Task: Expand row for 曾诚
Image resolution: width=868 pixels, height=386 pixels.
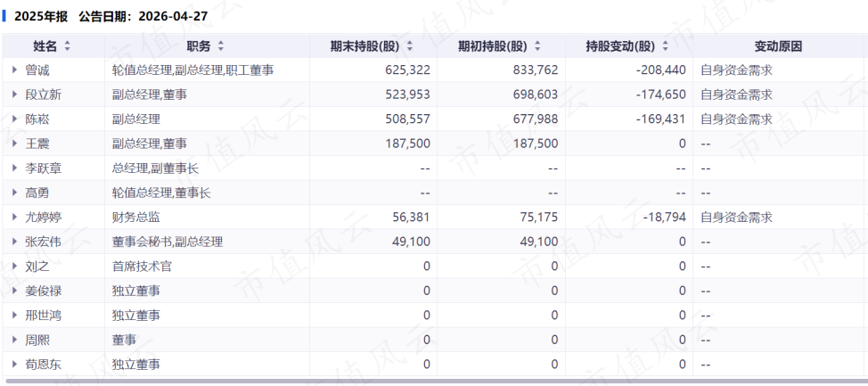Action: tap(15, 70)
